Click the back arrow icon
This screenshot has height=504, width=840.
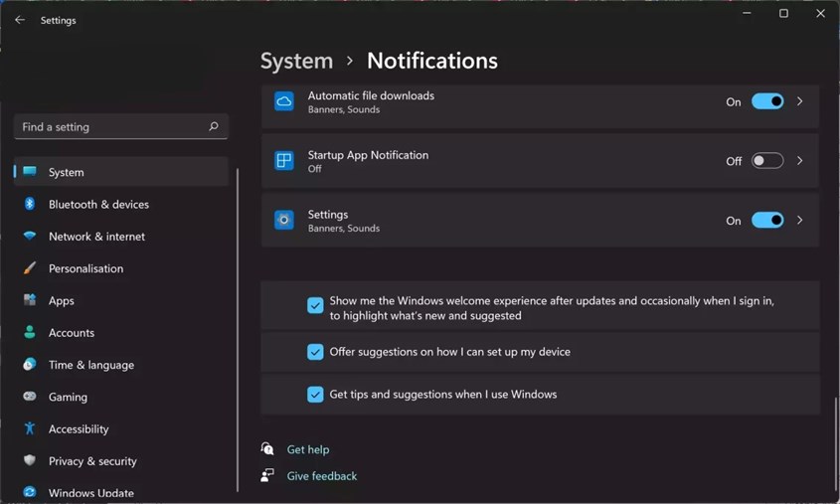20,20
